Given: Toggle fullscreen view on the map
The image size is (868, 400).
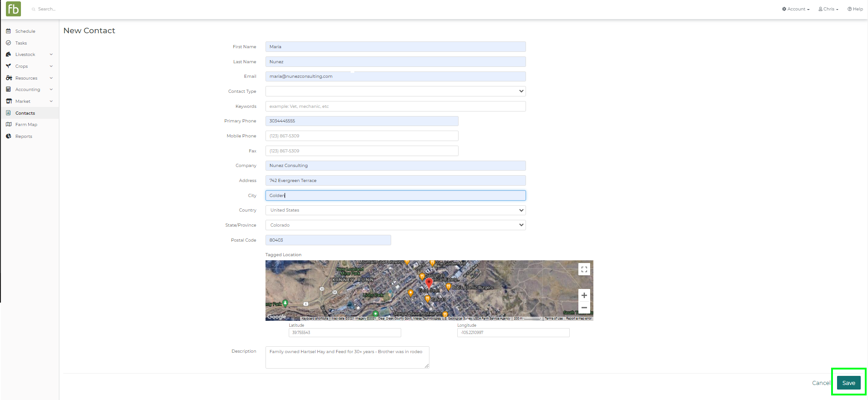Looking at the screenshot, I should pos(584,269).
